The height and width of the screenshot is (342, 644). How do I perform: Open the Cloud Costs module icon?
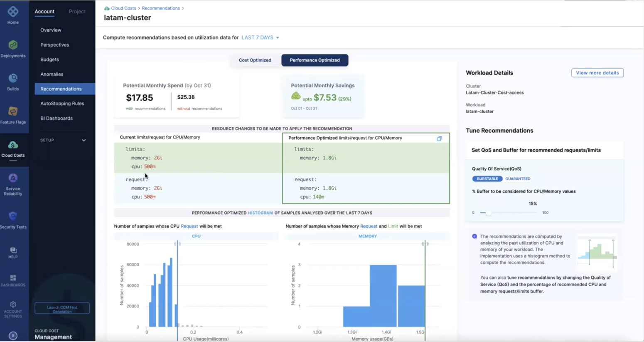pos(13,145)
